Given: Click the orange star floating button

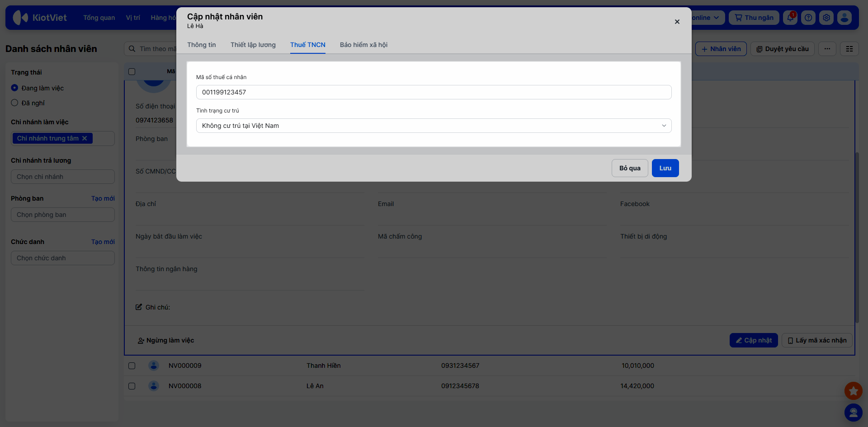Looking at the screenshot, I should click(854, 391).
